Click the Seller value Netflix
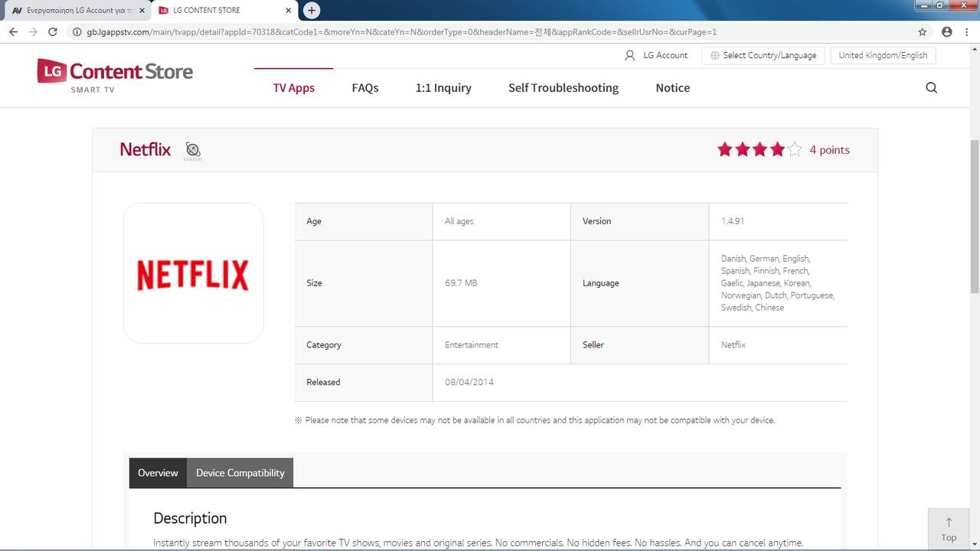This screenshot has height=551, width=980. (733, 345)
